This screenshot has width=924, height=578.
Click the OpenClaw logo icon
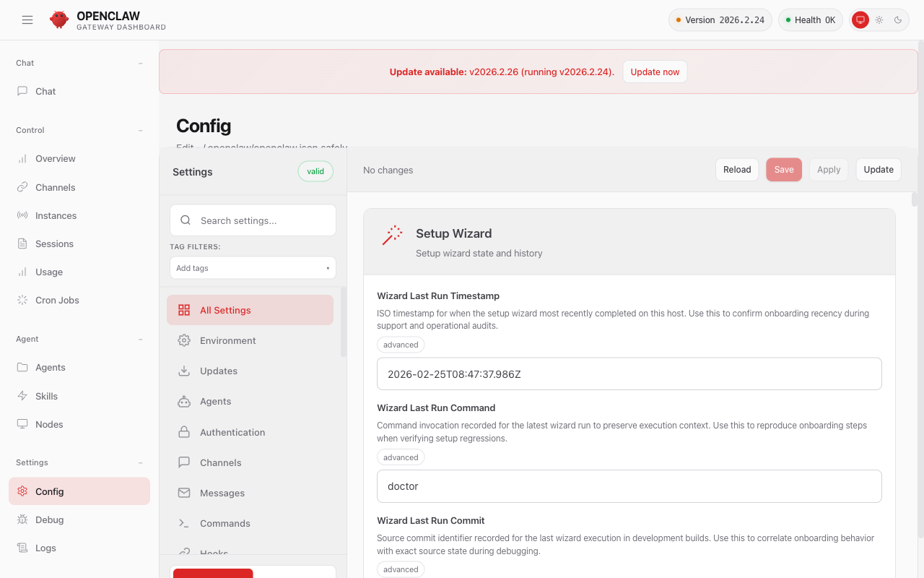point(59,20)
